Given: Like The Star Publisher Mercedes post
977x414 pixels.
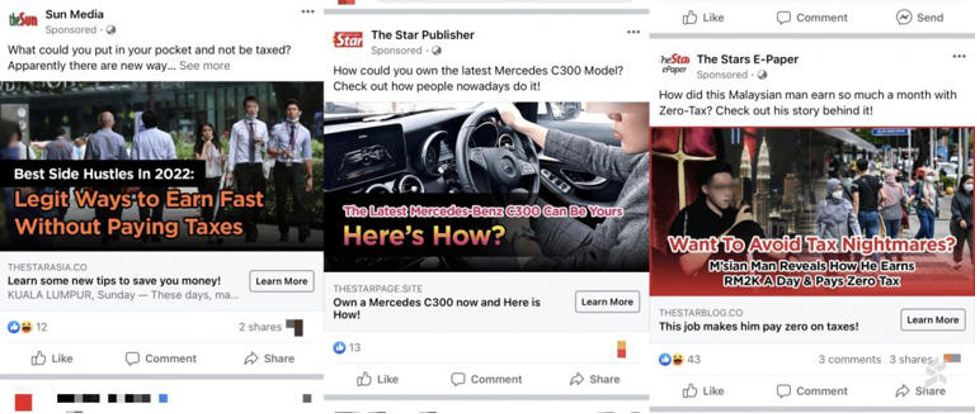Looking at the screenshot, I should [378, 379].
